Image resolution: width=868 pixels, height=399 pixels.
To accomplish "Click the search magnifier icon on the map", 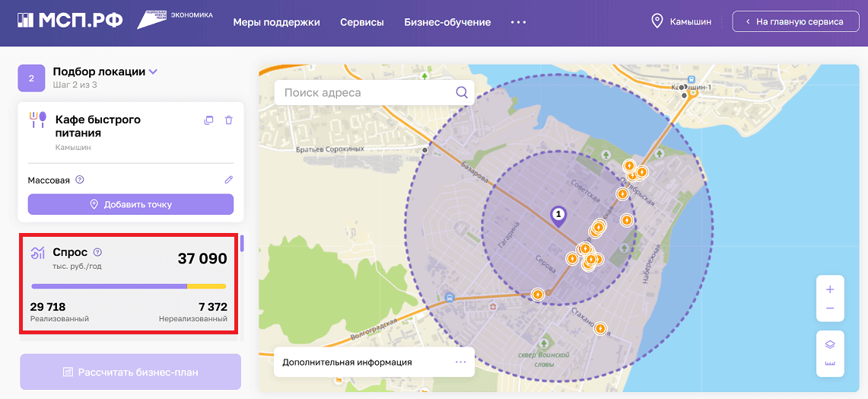I will [461, 93].
